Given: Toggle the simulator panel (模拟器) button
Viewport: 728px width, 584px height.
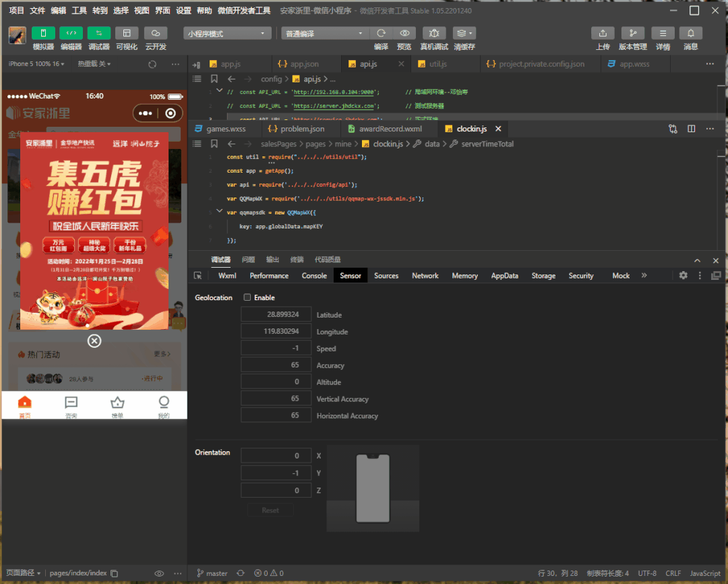Looking at the screenshot, I should [43, 34].
